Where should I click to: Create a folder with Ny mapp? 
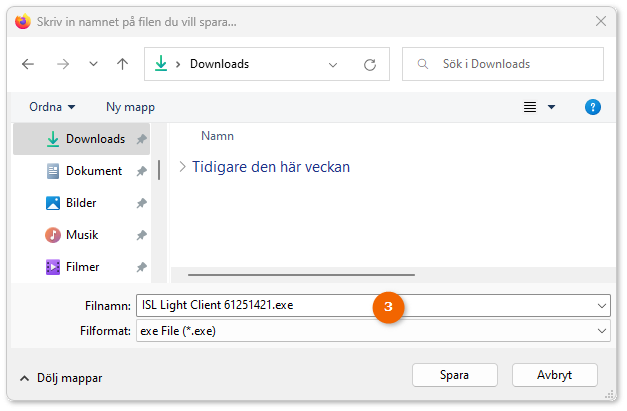point(130,107)
